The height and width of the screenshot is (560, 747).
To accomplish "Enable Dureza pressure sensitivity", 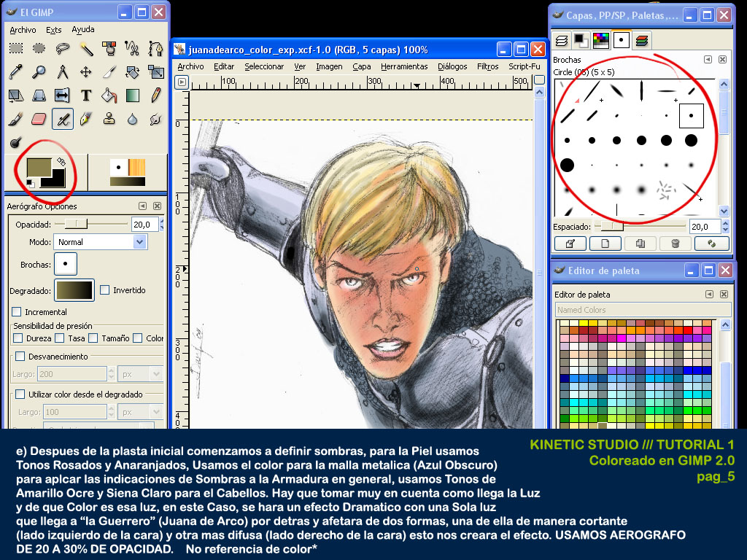I will click(x=18, y=338).
